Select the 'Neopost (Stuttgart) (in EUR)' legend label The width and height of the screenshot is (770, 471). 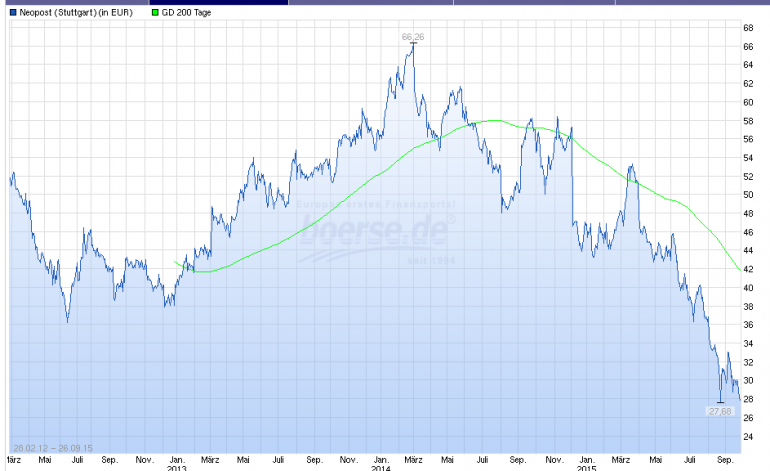point(76,12)
